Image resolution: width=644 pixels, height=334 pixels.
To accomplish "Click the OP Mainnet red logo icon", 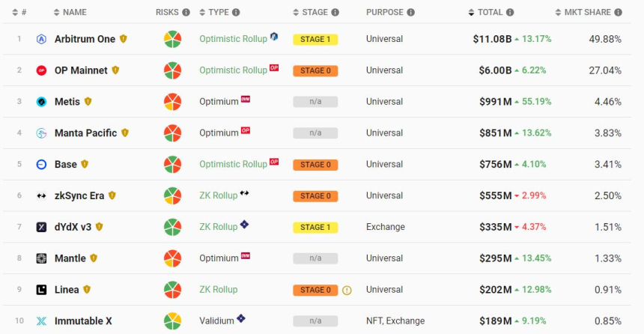I will coord(41,70).
